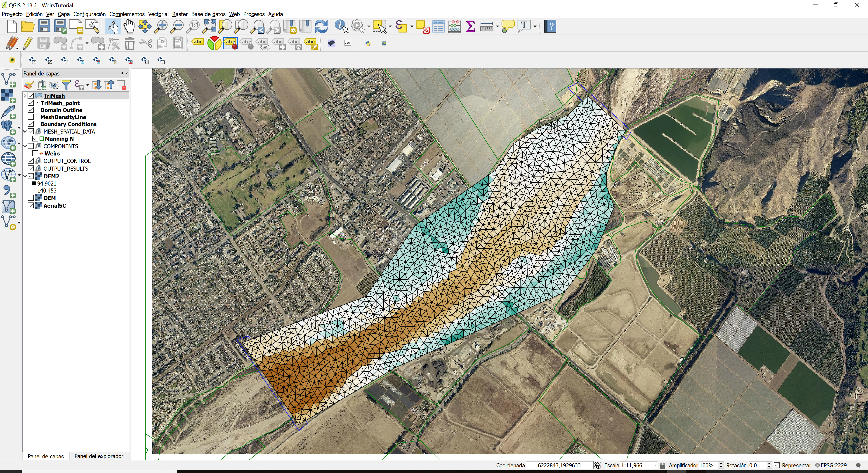
Task: Filter legend by map content funnel icon
Action: 66,85
